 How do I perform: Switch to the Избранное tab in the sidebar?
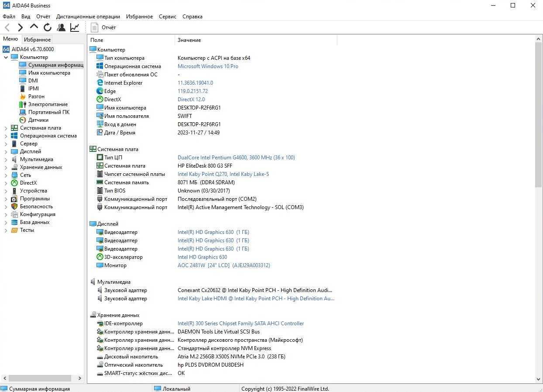37,40
